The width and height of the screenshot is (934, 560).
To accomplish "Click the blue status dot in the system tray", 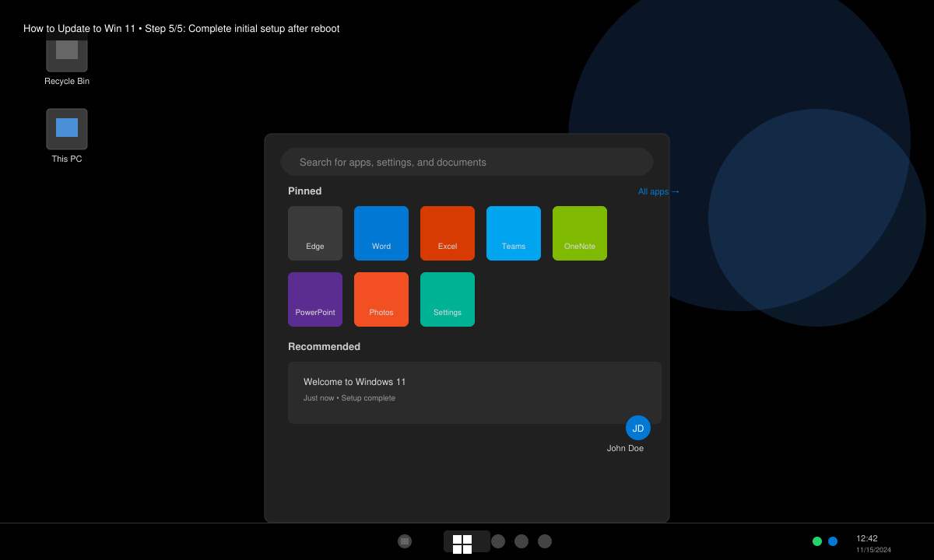I will click(x=833, y=541).
